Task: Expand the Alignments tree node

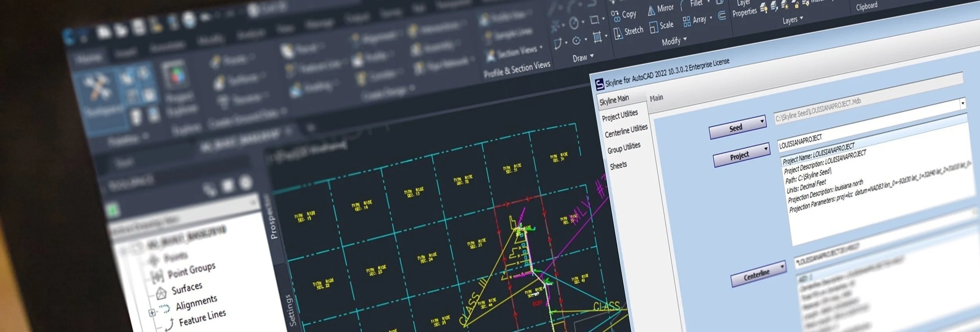Action: 152,313
